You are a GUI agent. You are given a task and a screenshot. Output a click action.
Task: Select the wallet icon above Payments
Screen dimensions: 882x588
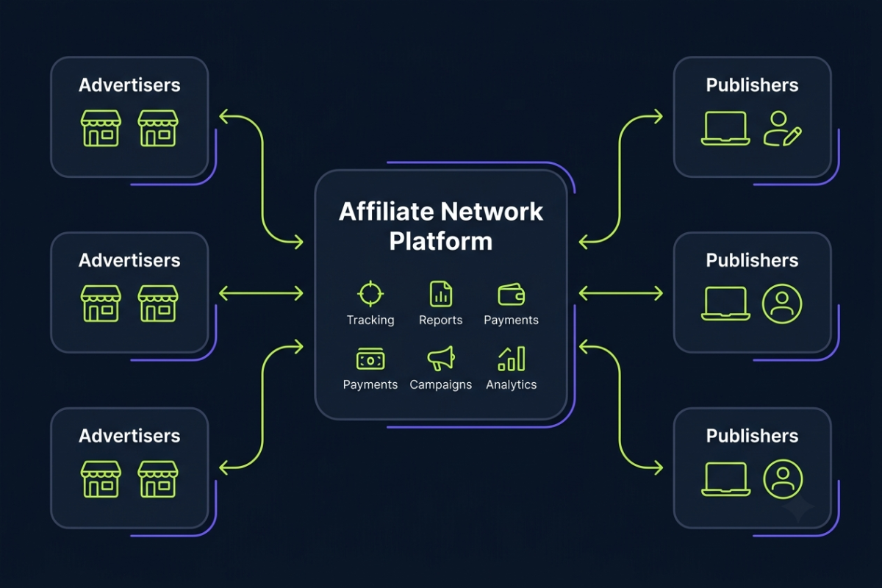(x=512, y=295)
